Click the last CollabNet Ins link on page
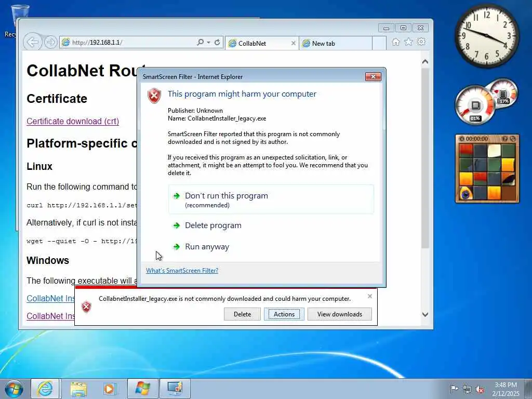The width and height of the screenshot is (532, 399). [x=50, y=316]
